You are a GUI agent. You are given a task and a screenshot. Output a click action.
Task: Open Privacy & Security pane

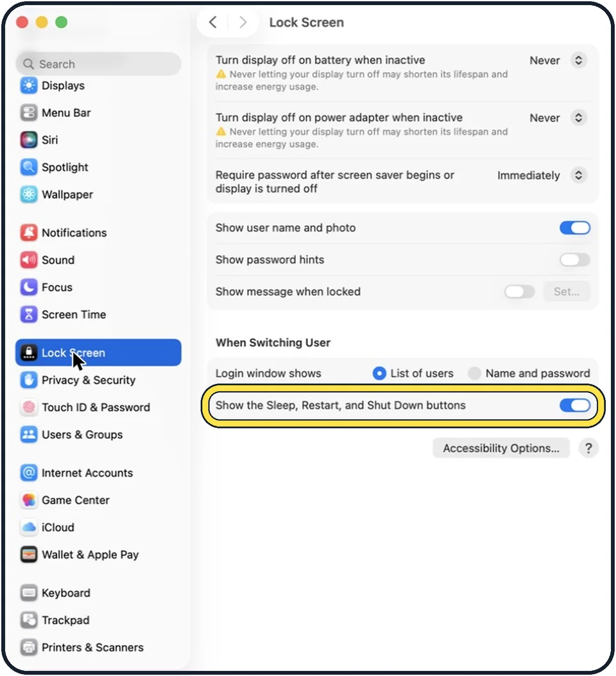coord(98,380)
